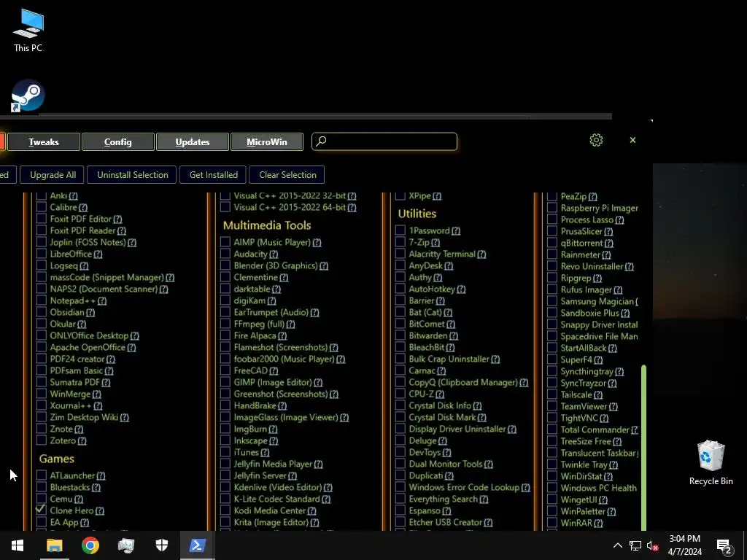Click the (?) link beside Clone Hero
747x560 pixels.
tap(99, 511)
